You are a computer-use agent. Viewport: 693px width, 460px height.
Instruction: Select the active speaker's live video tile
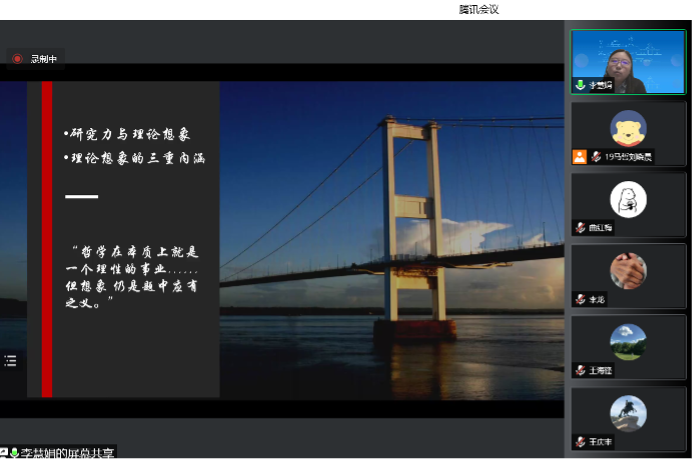628,60
